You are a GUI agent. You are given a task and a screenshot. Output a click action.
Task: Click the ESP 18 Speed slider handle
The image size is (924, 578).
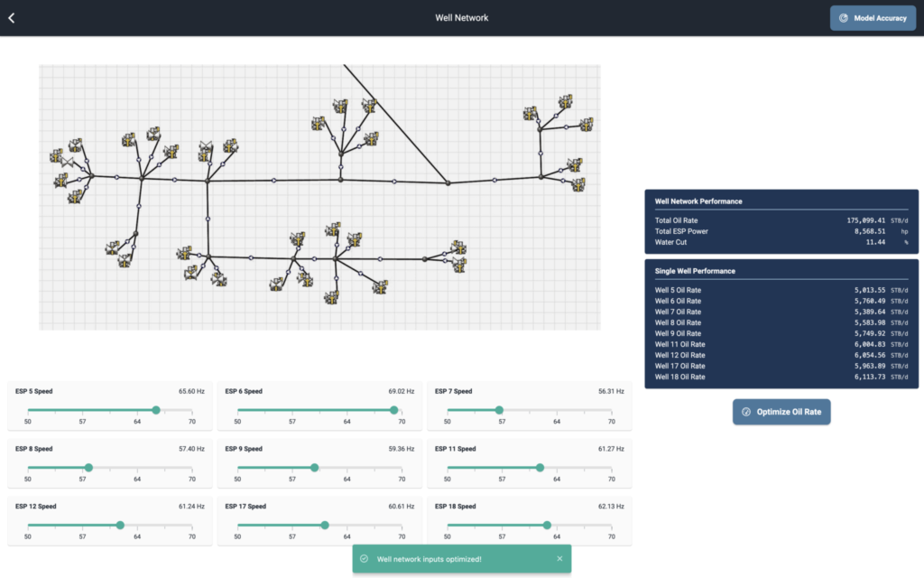[547, 525]
